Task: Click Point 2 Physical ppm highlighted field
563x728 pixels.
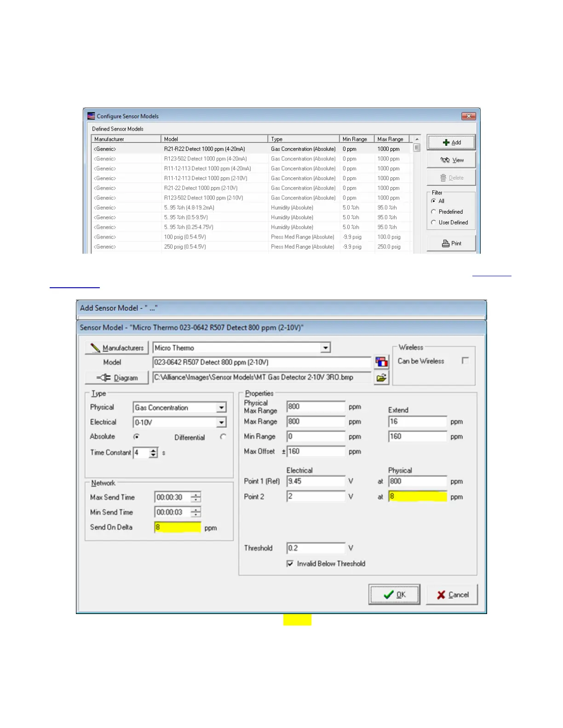Action: coord(418,496)
